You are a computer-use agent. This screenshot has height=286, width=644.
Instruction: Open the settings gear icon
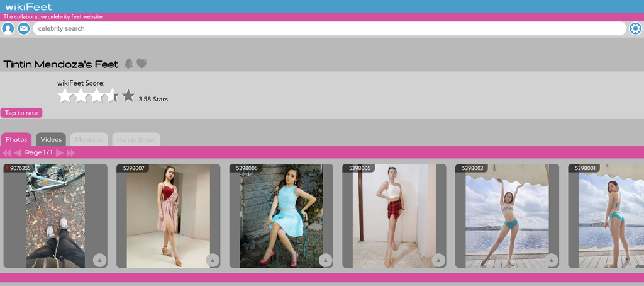[635, 28]
